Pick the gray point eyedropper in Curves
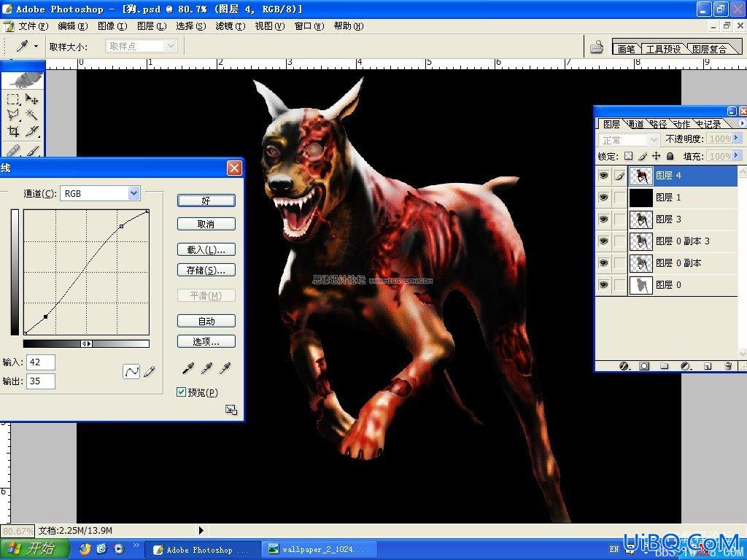This screenshot has width=747, height=560. (x=206, y=368)
